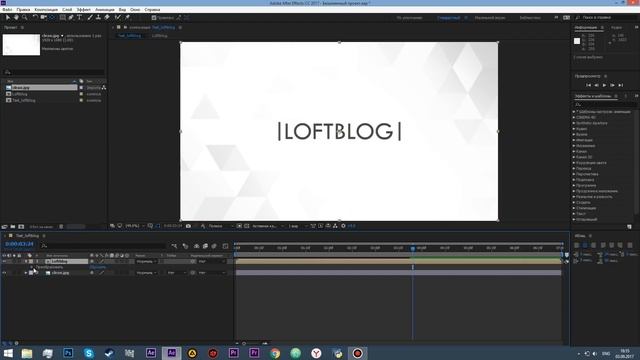
Task: Select the Pen tool
Action: [x=71, y=18]
